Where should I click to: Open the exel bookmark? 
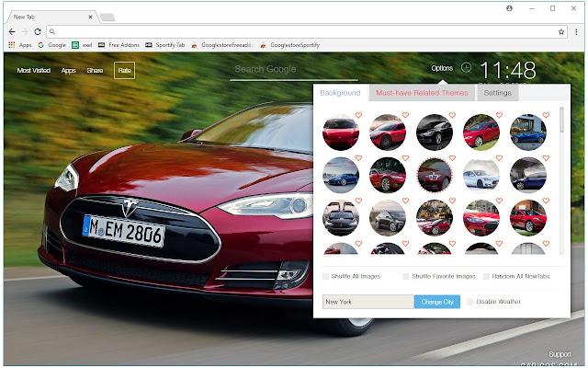tap(82, 45)
